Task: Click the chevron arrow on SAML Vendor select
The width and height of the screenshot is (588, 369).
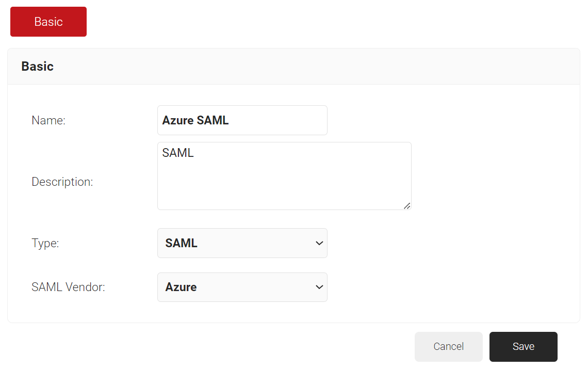Action: 319,287
